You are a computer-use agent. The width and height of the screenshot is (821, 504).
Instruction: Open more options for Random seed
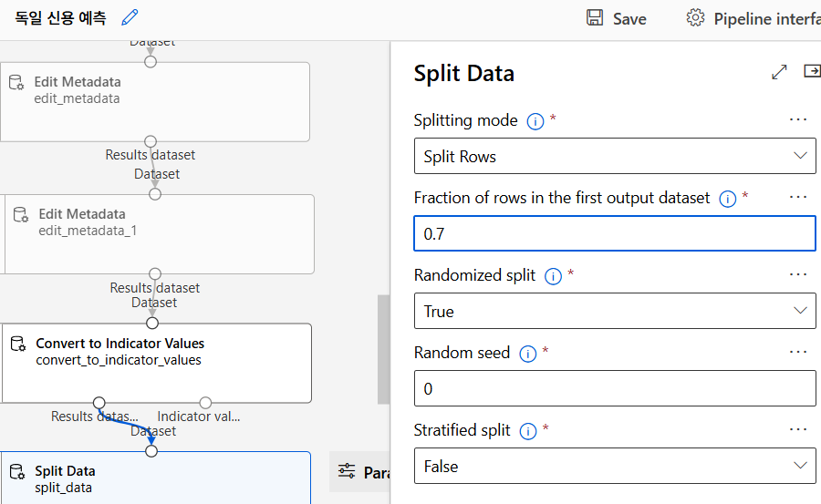pos(798,352)
